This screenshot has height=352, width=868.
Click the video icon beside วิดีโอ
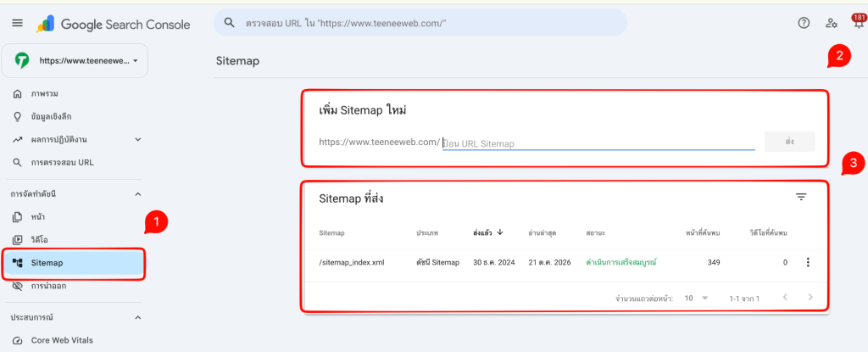(x=18, y=240)
